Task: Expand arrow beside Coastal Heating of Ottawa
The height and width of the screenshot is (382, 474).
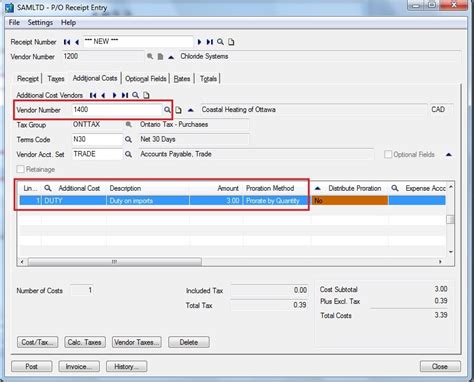Action: pyautogui.click(x=191, y=110)
